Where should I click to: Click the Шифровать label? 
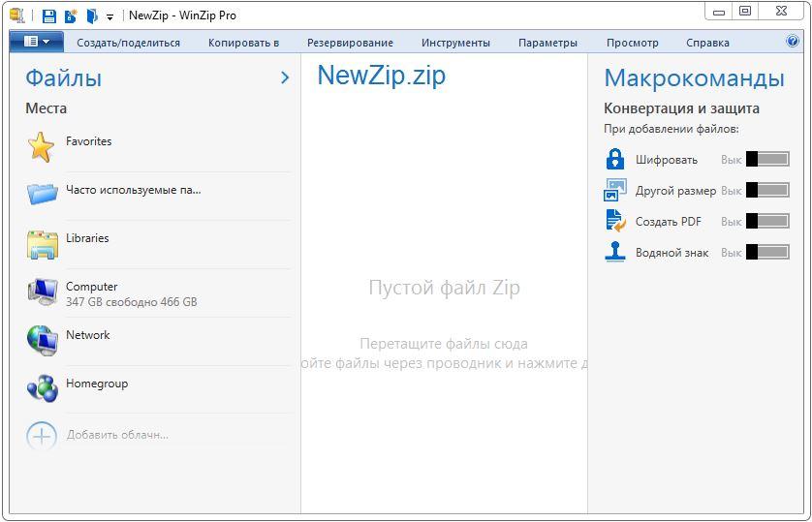point(667,160)
